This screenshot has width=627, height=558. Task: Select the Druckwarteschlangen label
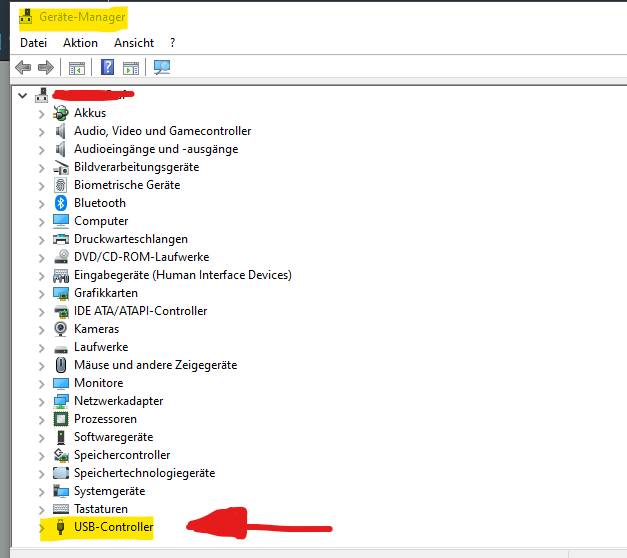[131, 239]
